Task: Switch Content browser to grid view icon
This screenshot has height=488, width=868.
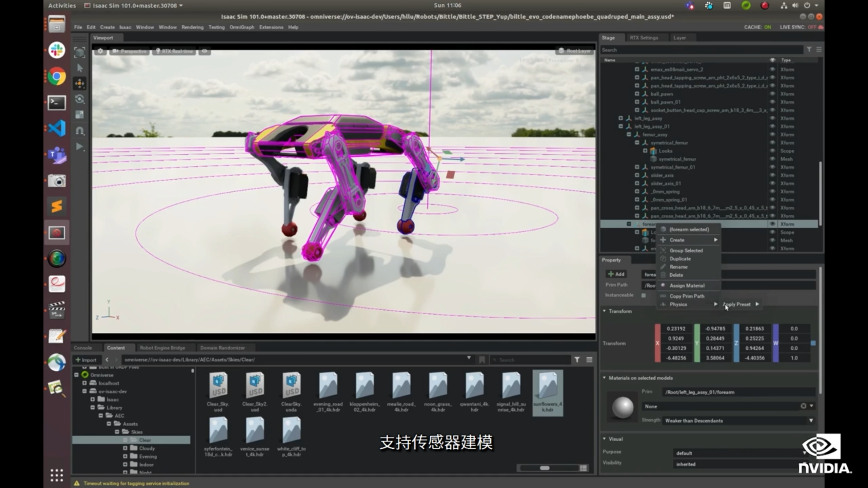Action: click(584, 468)
